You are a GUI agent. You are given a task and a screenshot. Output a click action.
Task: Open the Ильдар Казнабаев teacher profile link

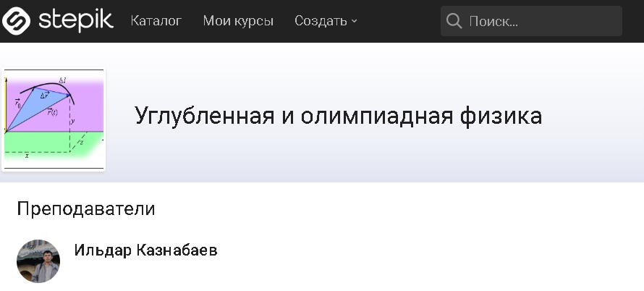click(145, 250)
